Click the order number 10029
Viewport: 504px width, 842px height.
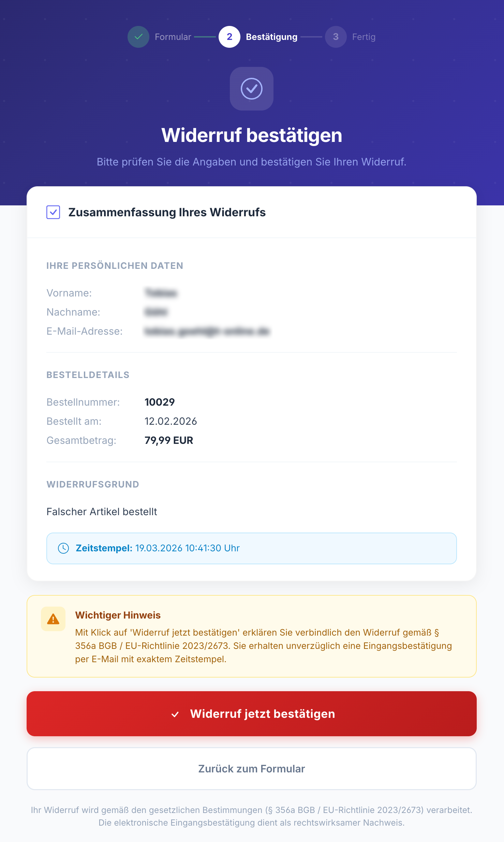pyautogui.click(x=160, y=402)
